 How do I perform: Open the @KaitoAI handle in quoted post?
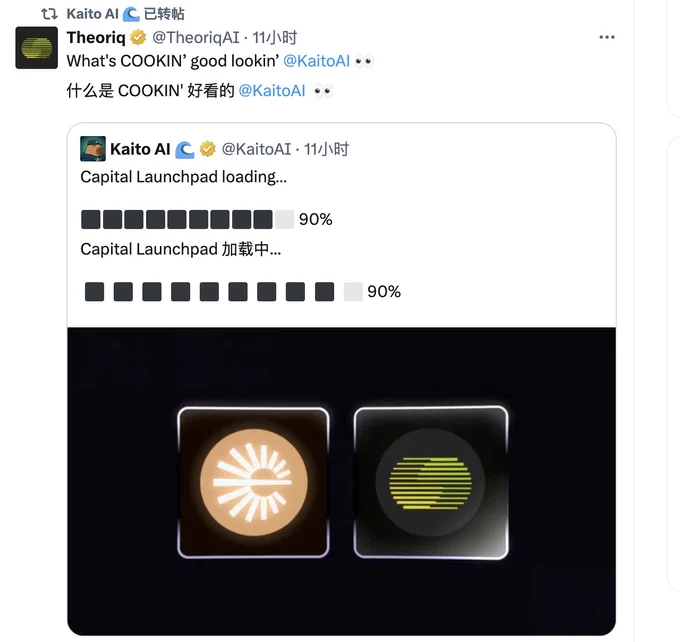tap(256, 149)
